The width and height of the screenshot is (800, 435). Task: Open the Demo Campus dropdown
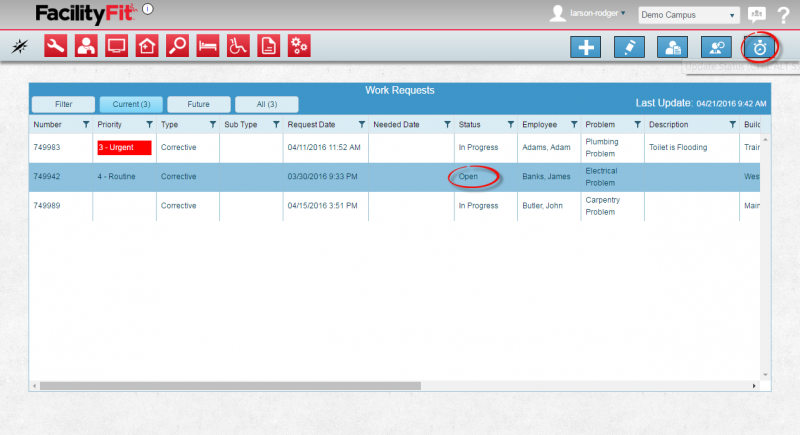click(x=688, y=15)
